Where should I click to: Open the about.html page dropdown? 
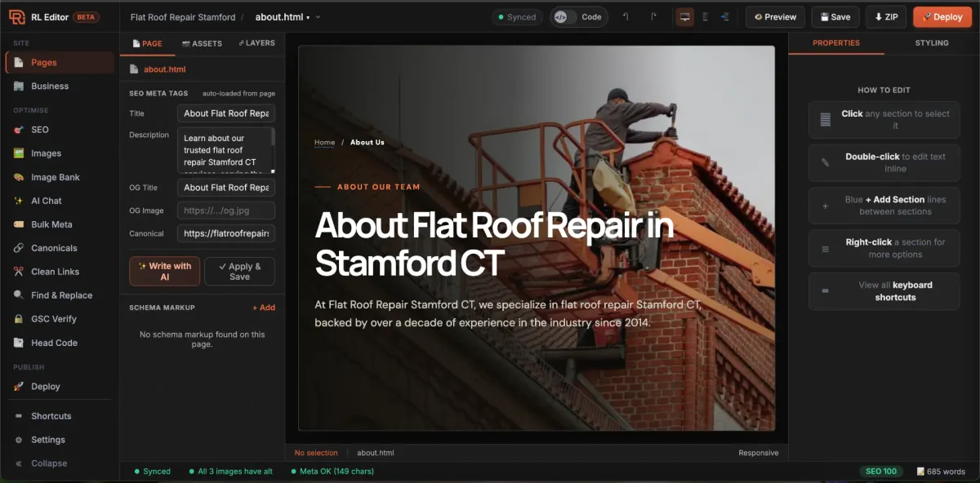pyautogui.click(x=287, y=16)
